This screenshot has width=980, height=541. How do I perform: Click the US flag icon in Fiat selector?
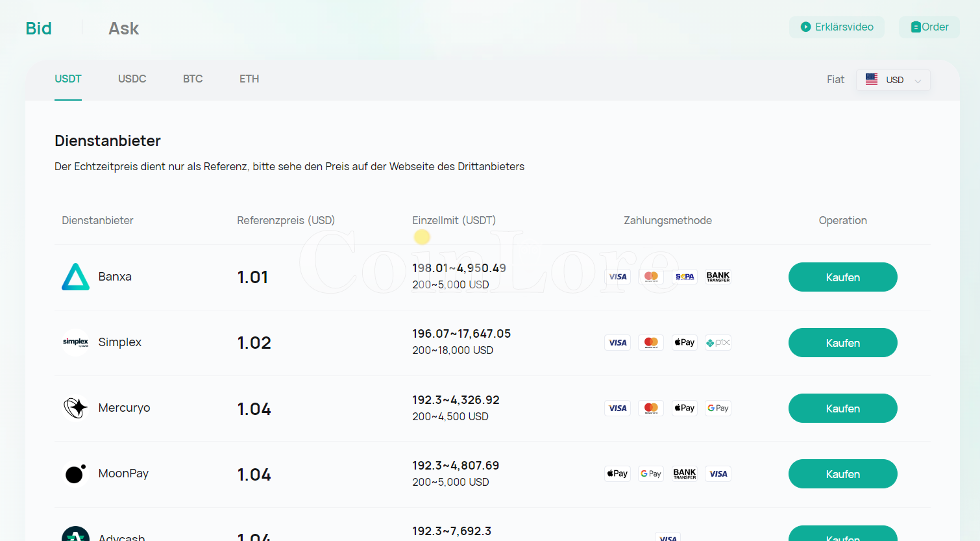pos(872,79)
